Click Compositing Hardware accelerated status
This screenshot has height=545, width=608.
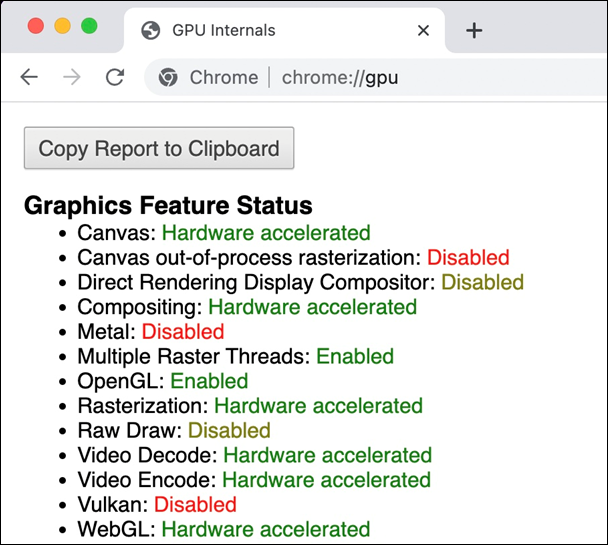[313, 307]
